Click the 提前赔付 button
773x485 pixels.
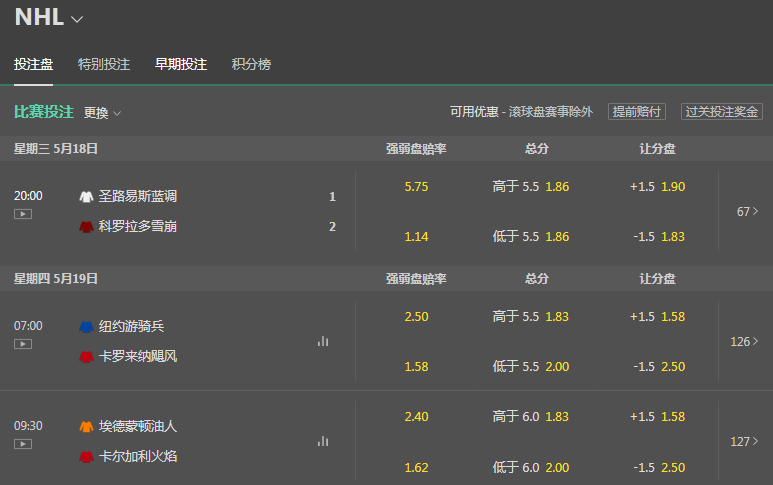(637, 112)
